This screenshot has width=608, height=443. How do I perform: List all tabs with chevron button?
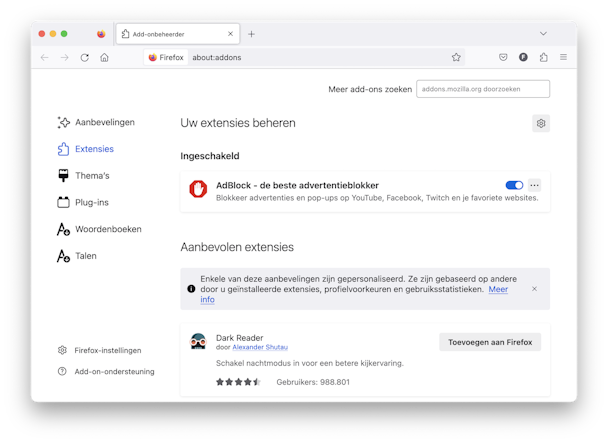[x=543, y=34]
